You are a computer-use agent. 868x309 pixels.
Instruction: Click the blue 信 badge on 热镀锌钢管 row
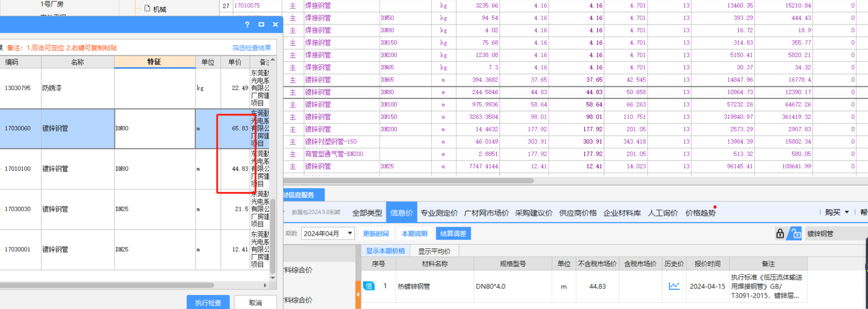(x=369, y=286)
